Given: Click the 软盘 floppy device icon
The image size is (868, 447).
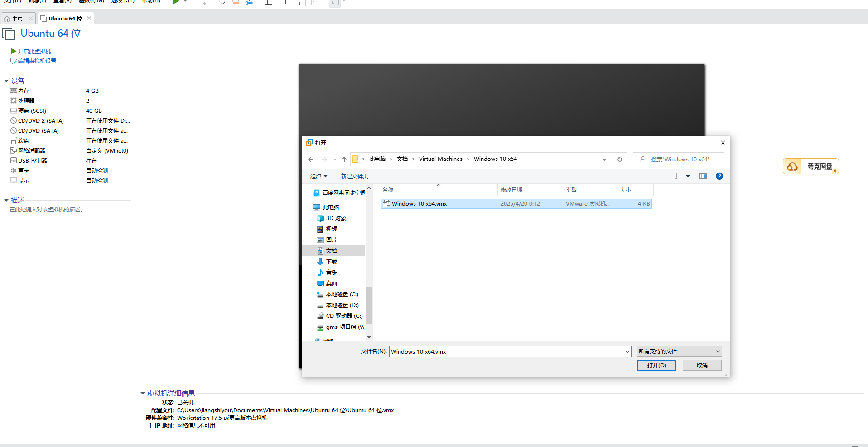Looking at the screenshot, I should (x=14, y=141).
